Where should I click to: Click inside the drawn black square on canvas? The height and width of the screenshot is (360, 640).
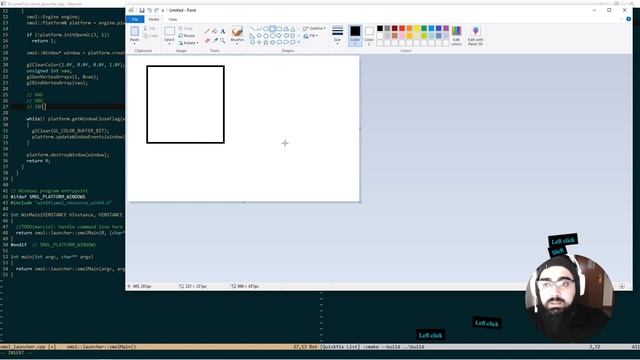[185, 104]
